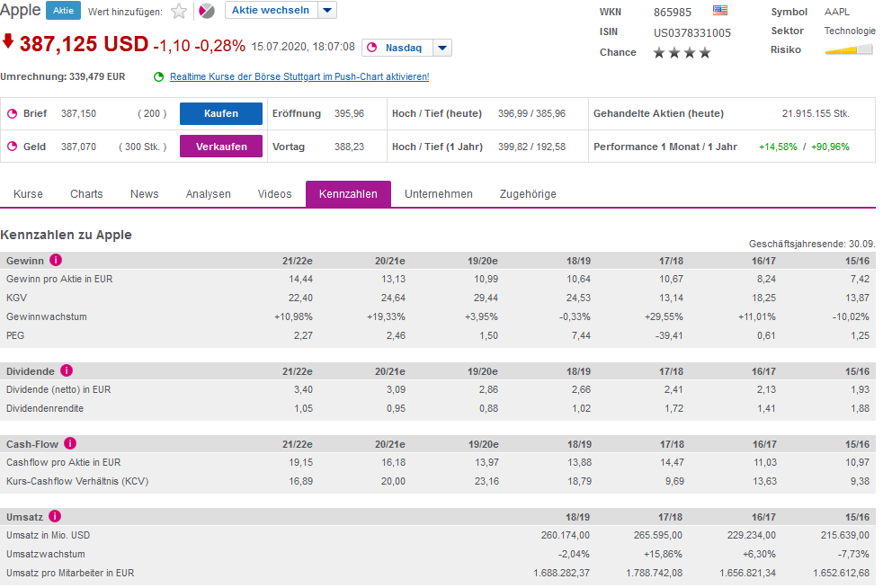Image resolution: width=883 pixels, height=588 pixels.
Task: Click the green realtime clock icon
Action: tap(159, 76)
